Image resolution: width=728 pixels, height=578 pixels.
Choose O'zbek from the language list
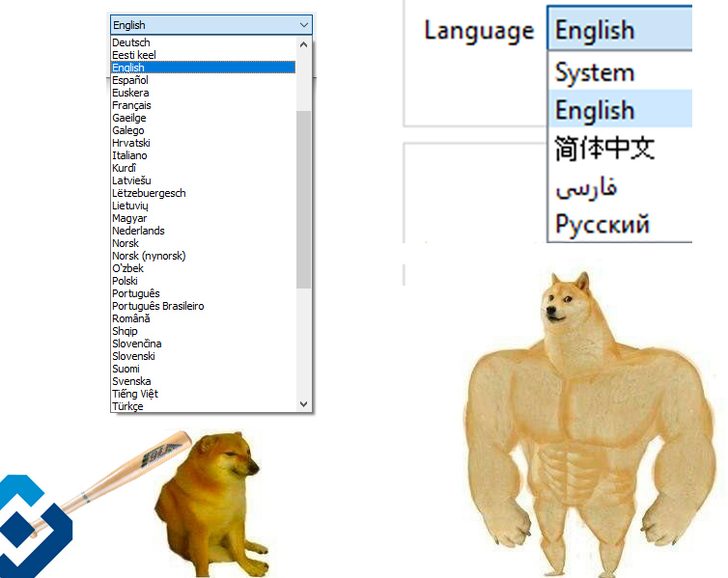204,267
